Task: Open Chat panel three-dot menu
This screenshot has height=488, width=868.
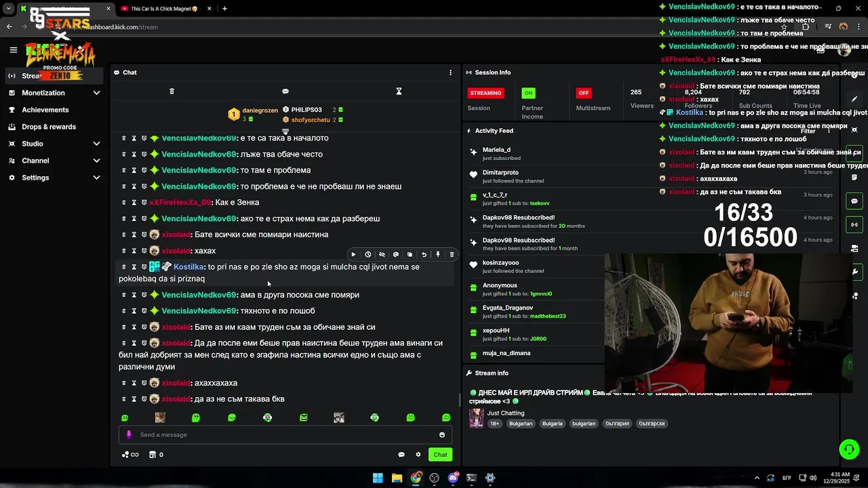Action: 450,73
